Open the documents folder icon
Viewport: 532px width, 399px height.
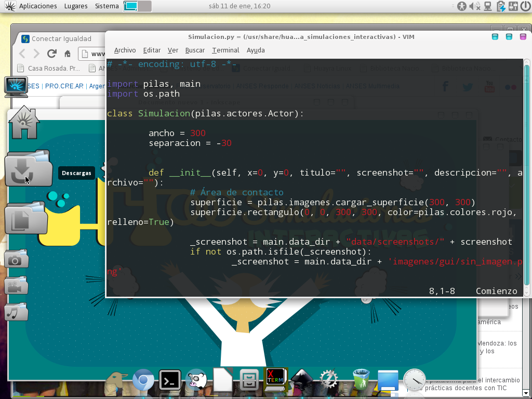(x=26, y=218)
